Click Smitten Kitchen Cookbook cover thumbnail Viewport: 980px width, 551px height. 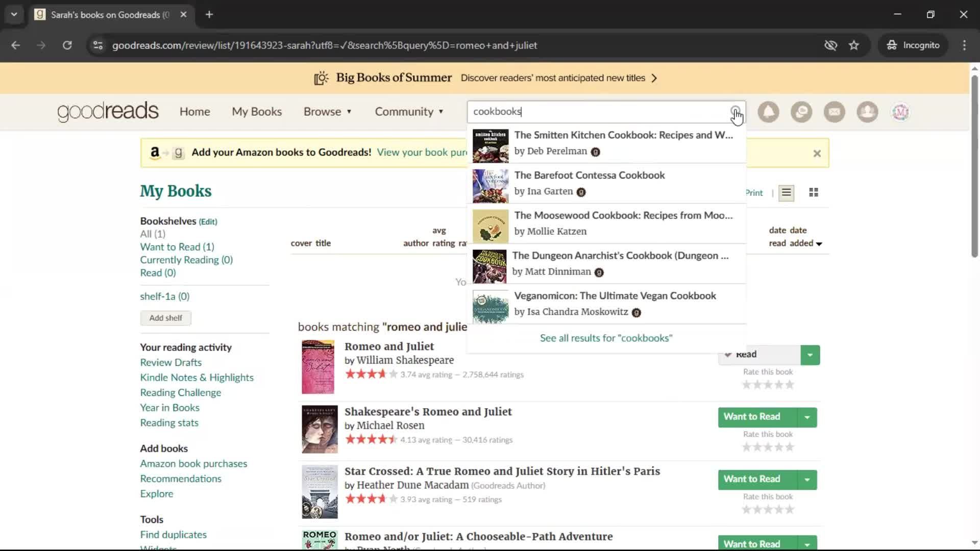click(x=490, y=146)
